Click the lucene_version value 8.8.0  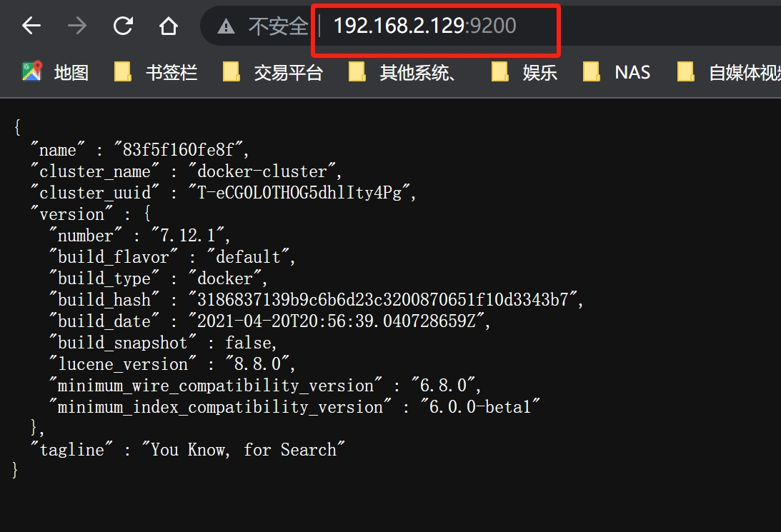click(257, 363)
